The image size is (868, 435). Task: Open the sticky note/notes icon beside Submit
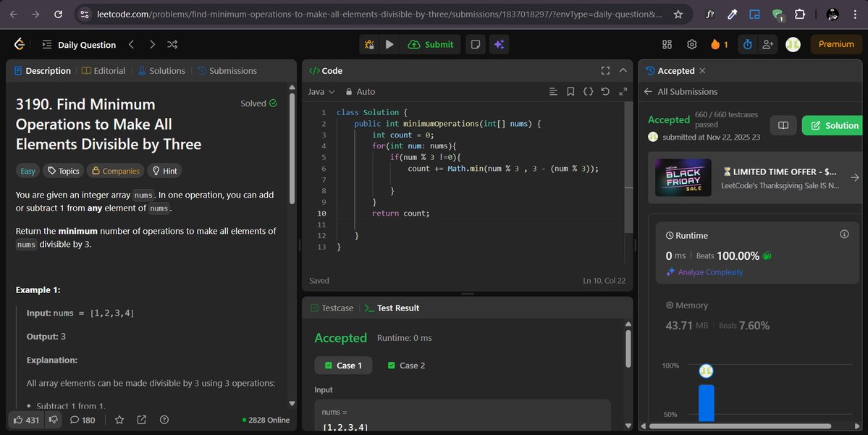click(475, 44)
